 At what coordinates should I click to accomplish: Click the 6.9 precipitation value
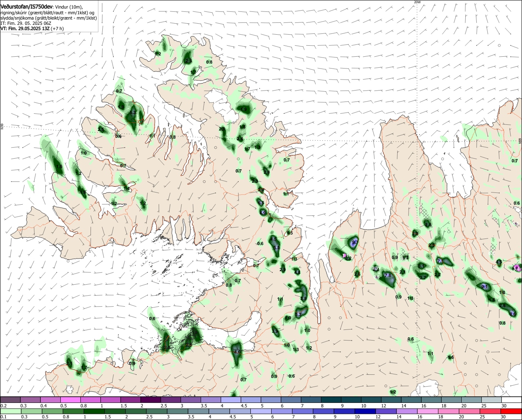click(263, 213)
